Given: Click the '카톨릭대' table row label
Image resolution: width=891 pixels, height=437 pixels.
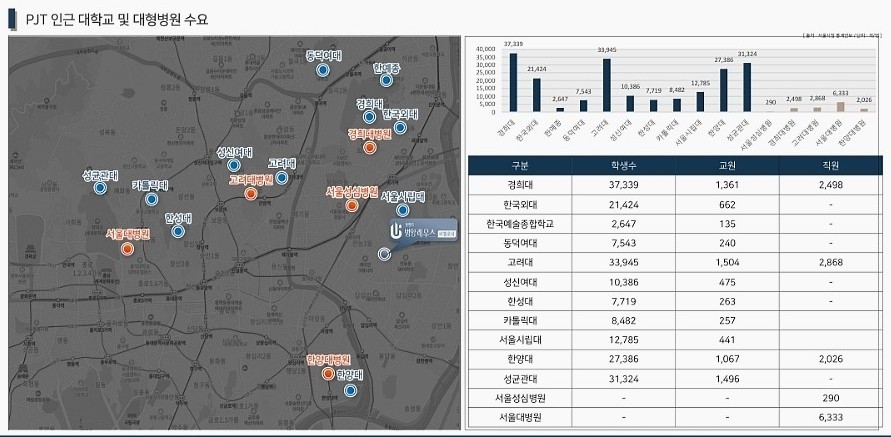Looking at the screenshot, I should tap(520, 321).
